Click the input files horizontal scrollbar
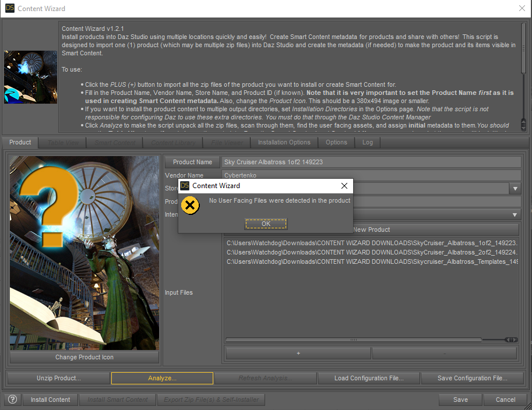The image size is (532, 410). 354,340
